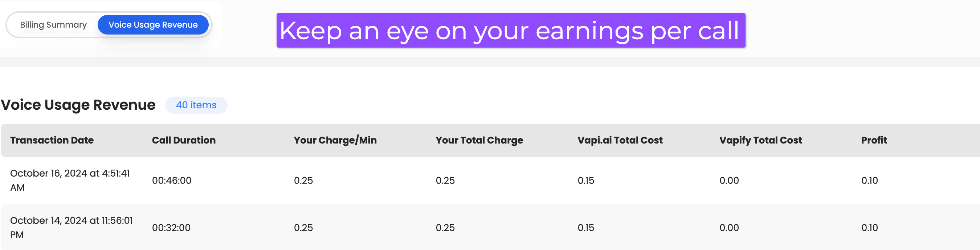Viewport: 980px width, 250px height.
Task: Switch to the Billing Summary tab
Action: [53, 25]
